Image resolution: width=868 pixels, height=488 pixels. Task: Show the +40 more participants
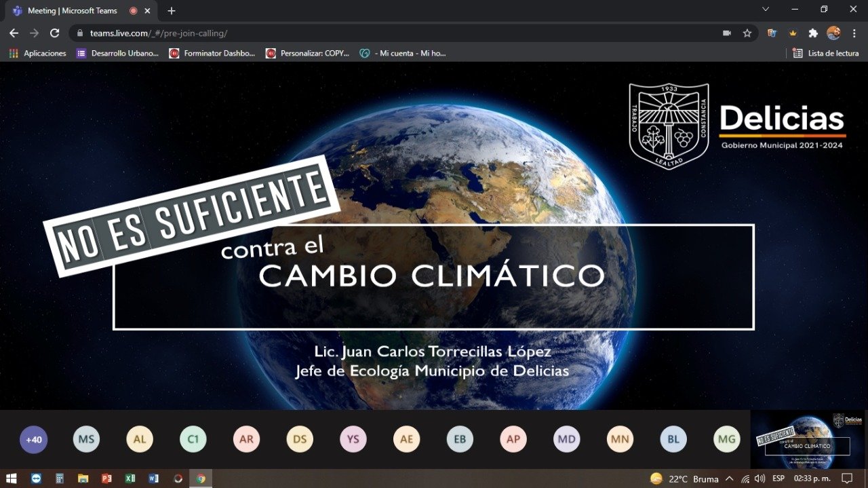33,439
